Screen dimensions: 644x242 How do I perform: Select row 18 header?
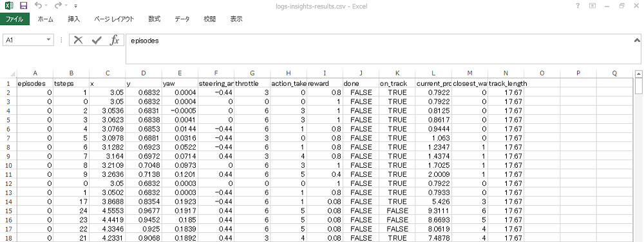tap(8, 237)
